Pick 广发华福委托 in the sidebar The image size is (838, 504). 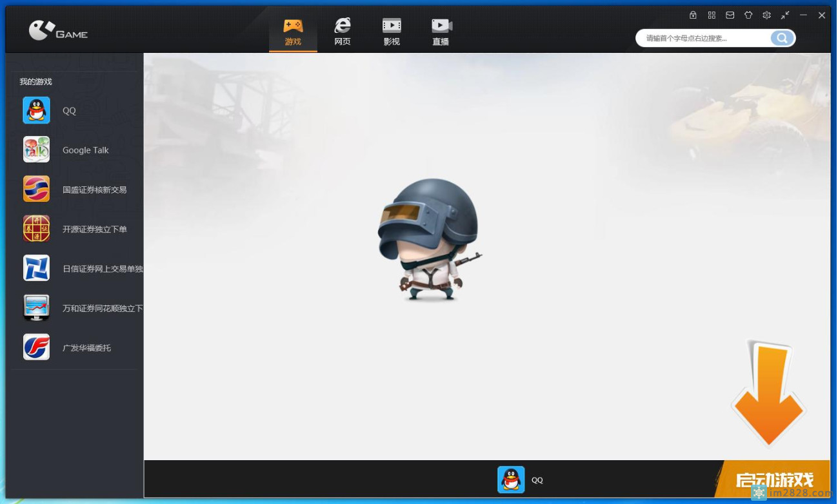click(x=86, y=348)
